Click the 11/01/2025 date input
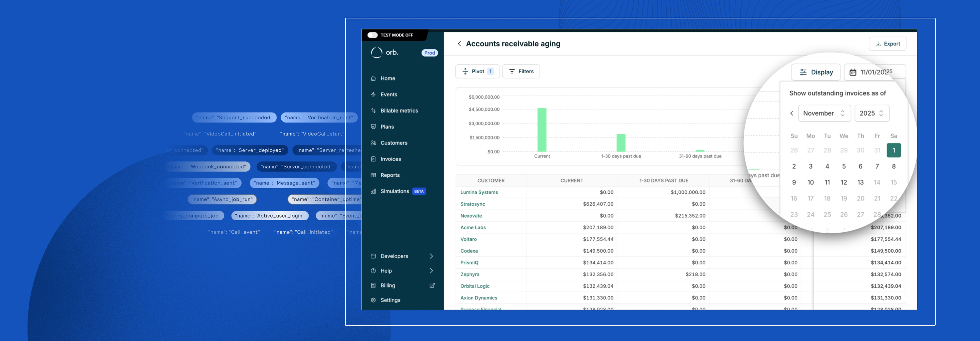 pyautogui.click(x=875, y=72)
